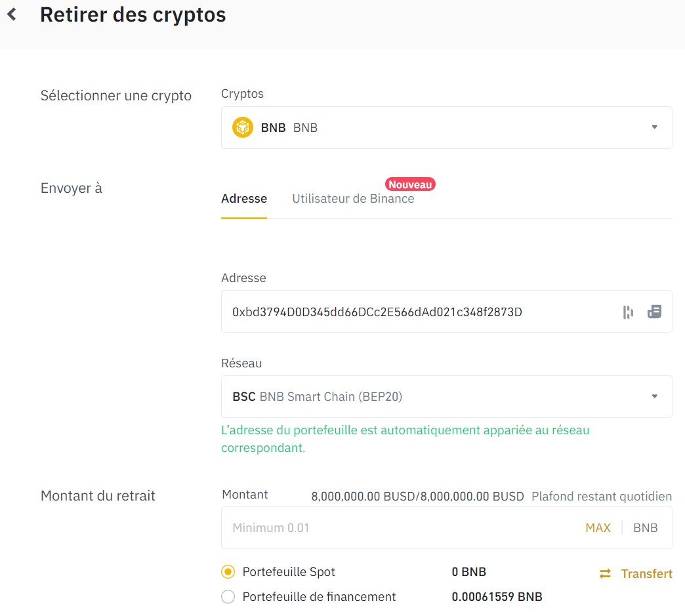Click the yellow BNB coin logo
The height and width of the screenshot is (616, 685).
pos(242,127)
